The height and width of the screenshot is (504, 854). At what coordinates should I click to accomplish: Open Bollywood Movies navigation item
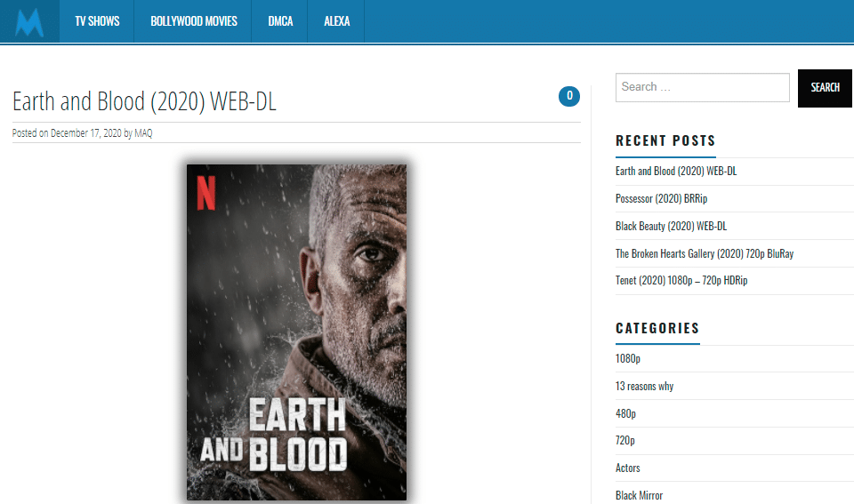pyautogui.click(x=194, y=21)
